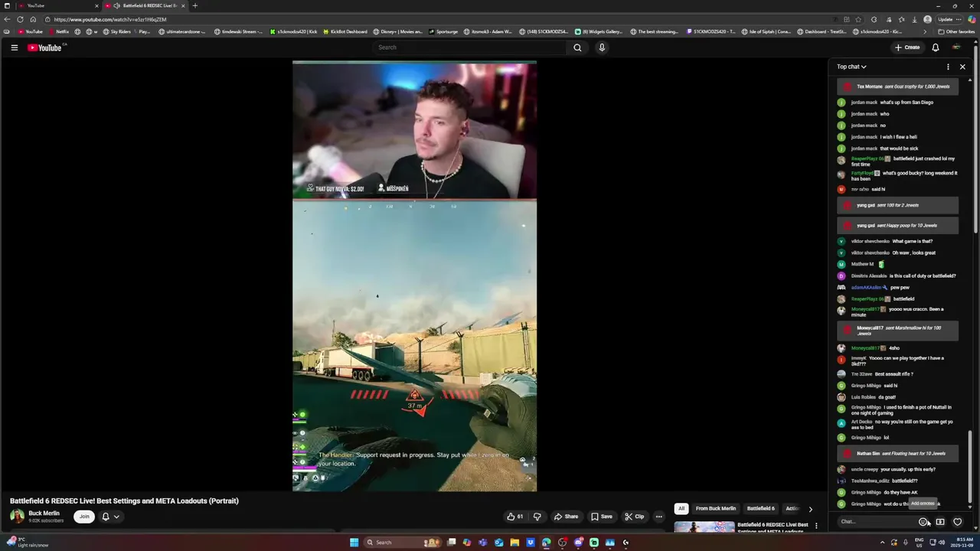Go back in browser

pyautogui.click(x=7, y=19)
